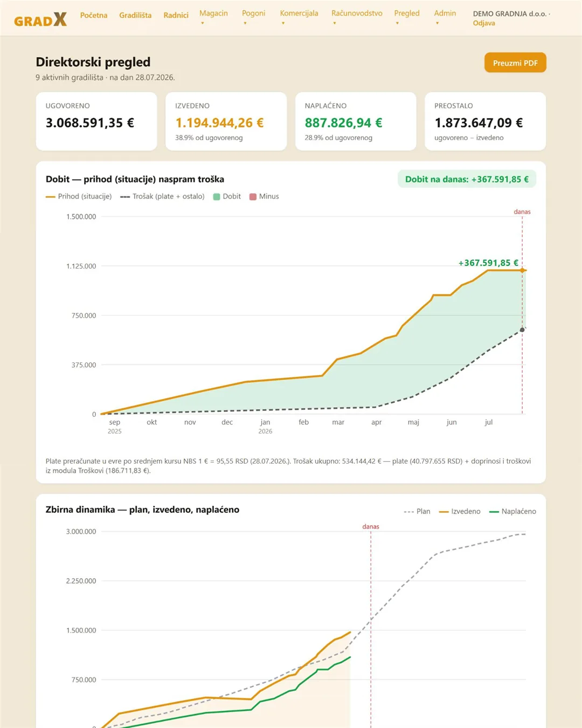The width and height of the screenshot is (582, 728).
Task: Expand the Admin menu
Action: [445, 18]
